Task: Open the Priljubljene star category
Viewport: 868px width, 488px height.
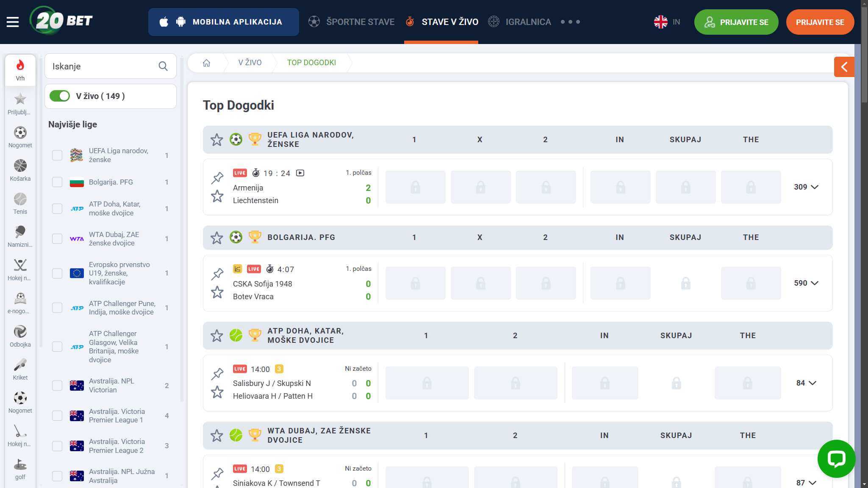Action: 20,104
